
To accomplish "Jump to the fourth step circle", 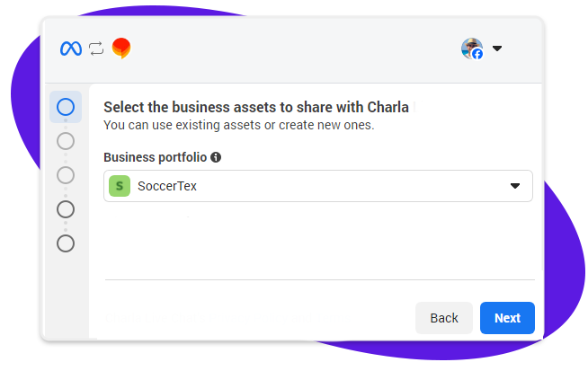I will [x=66, y=209].
